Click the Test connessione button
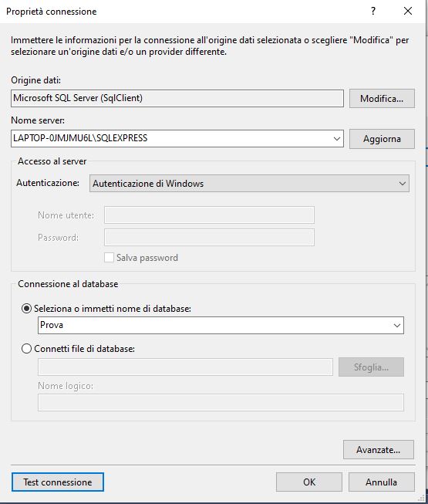Screen dimensions: 428x504 tap(58, 482)
